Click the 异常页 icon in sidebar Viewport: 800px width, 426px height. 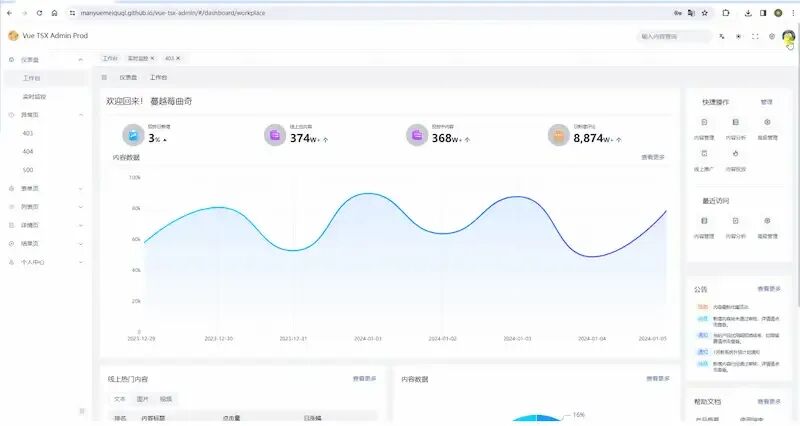click(12, 115)
